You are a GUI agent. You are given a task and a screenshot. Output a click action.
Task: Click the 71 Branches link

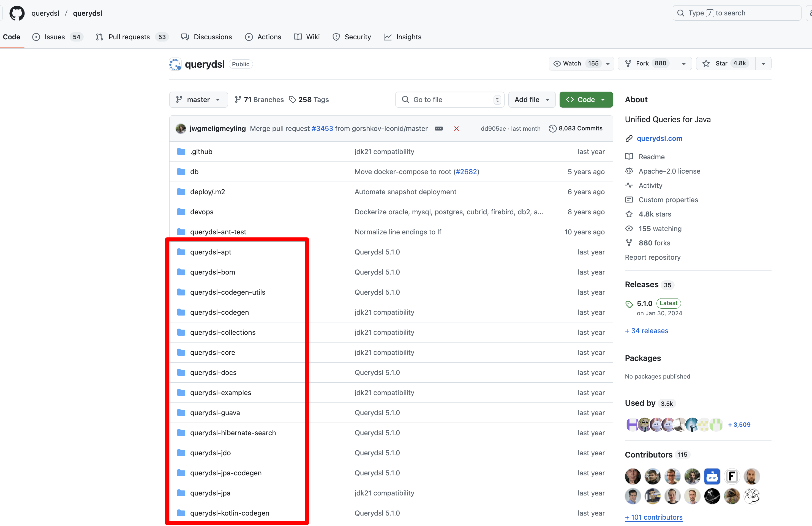tap(259, 100)
